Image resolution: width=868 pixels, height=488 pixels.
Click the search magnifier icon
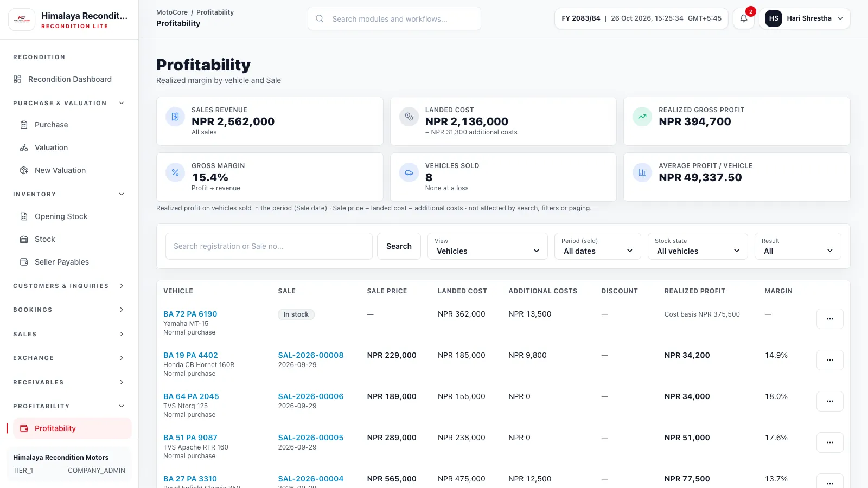point(320,18)
